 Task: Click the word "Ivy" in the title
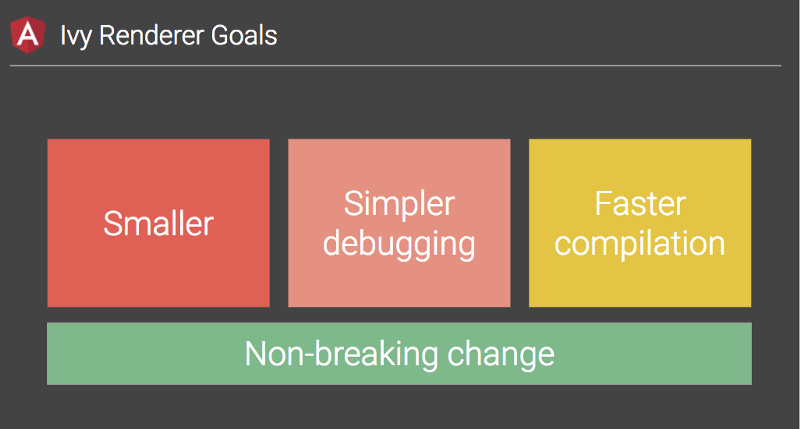point(75,37)
